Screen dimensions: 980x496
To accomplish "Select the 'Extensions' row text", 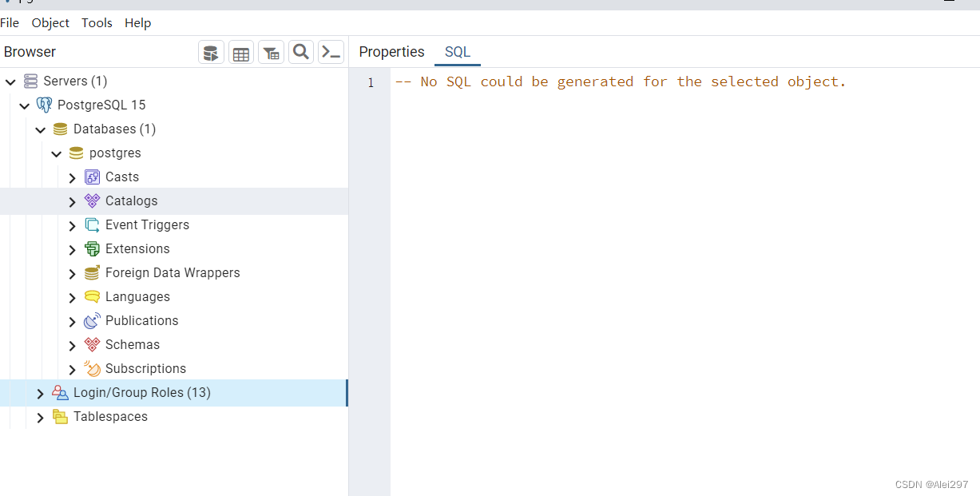I will tap(137, 249).
